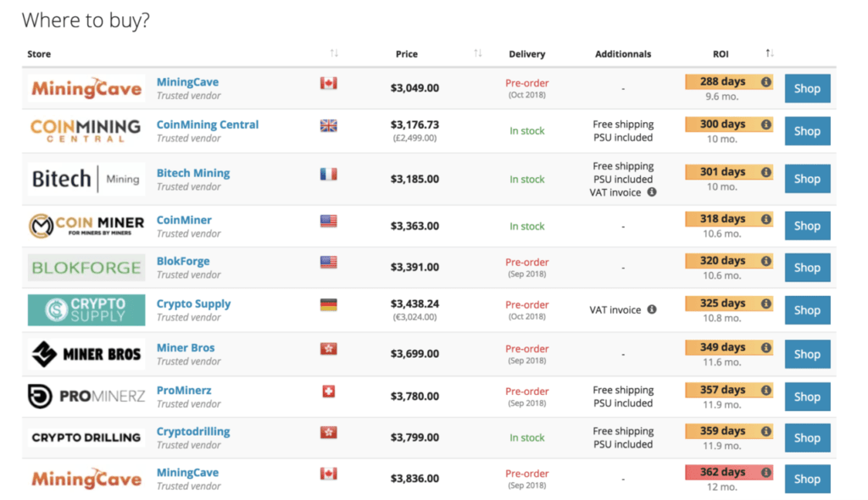Click the UK flag for CoinMining Central
Viewport: 868px width, 500px height.
328,125
